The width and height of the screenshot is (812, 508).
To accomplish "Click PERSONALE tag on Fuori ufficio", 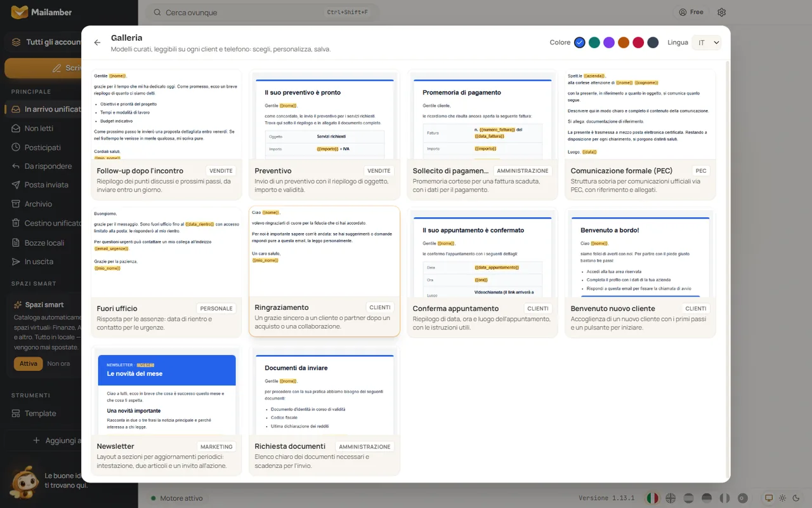I will pyautogui.click(x=216, y=309).
